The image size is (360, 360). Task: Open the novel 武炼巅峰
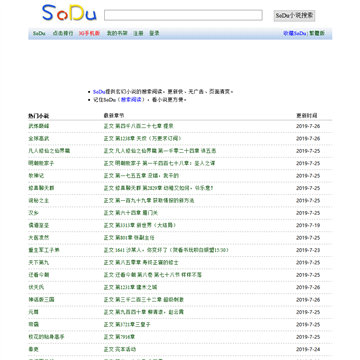coord(39,126)
